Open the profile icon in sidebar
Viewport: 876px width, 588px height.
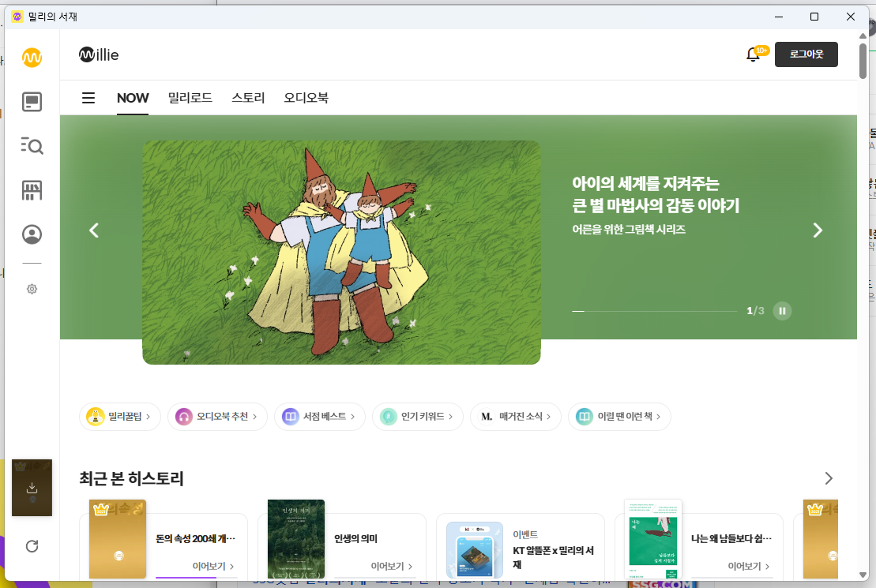pyautogui.click(x=32, y=234)
